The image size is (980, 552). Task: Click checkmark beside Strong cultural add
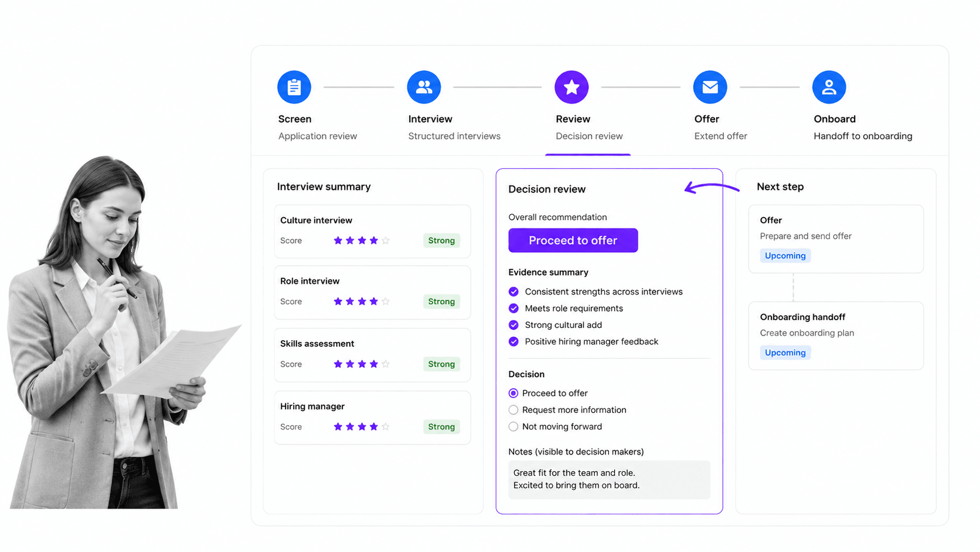pos(513,325)
